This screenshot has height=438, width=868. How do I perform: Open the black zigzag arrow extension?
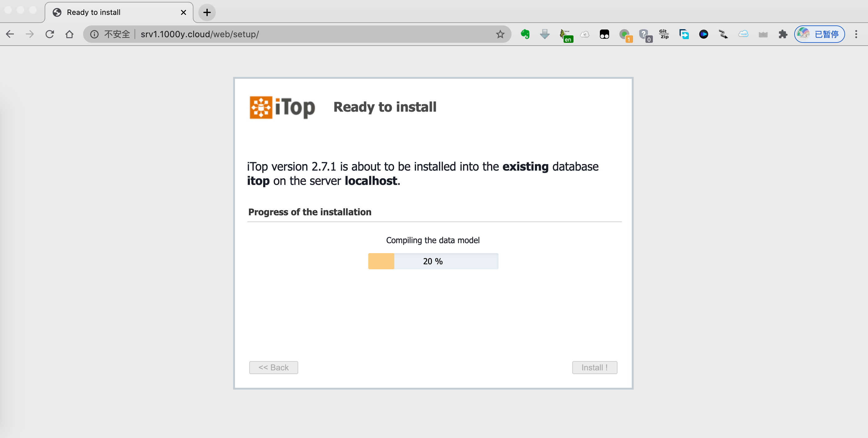[724, 34]
